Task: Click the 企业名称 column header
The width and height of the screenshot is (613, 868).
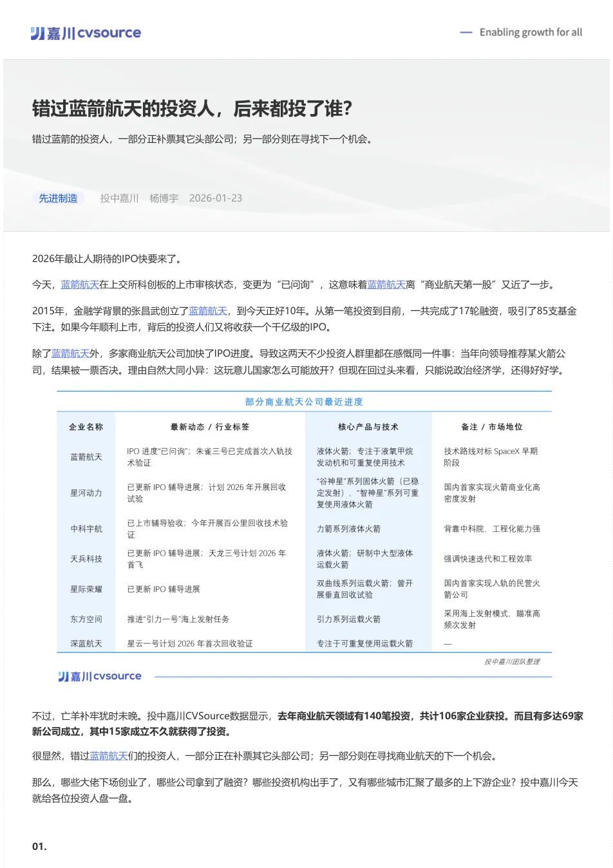Action: 86,427
